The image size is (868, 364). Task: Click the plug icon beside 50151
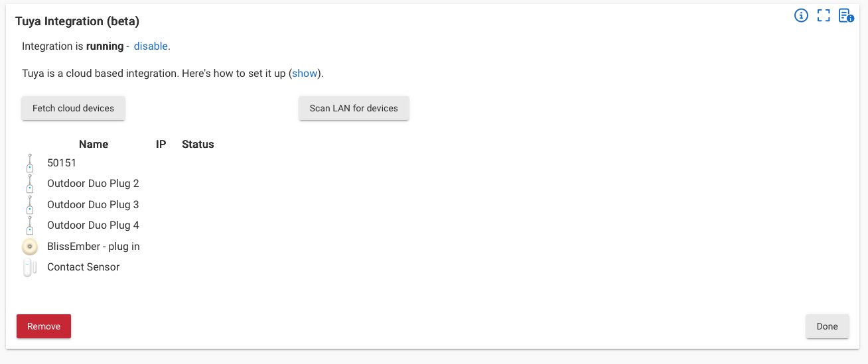(x=30, y=163)
